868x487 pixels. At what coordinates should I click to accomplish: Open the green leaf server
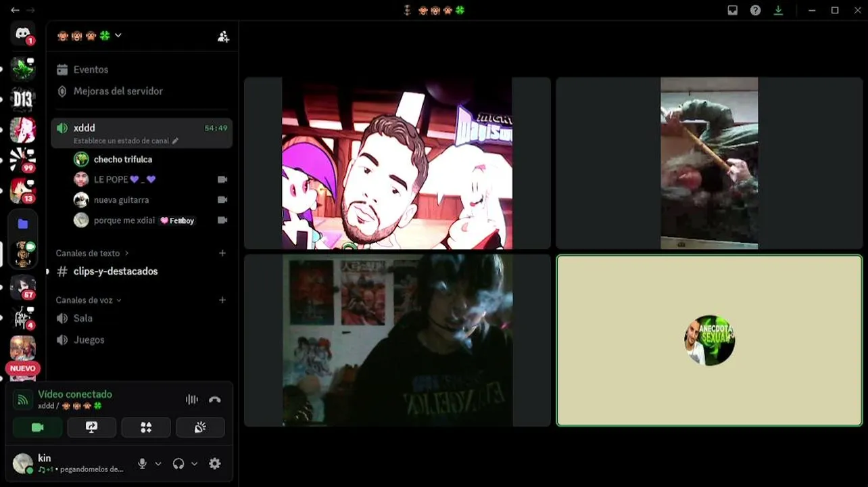[23, 68]
